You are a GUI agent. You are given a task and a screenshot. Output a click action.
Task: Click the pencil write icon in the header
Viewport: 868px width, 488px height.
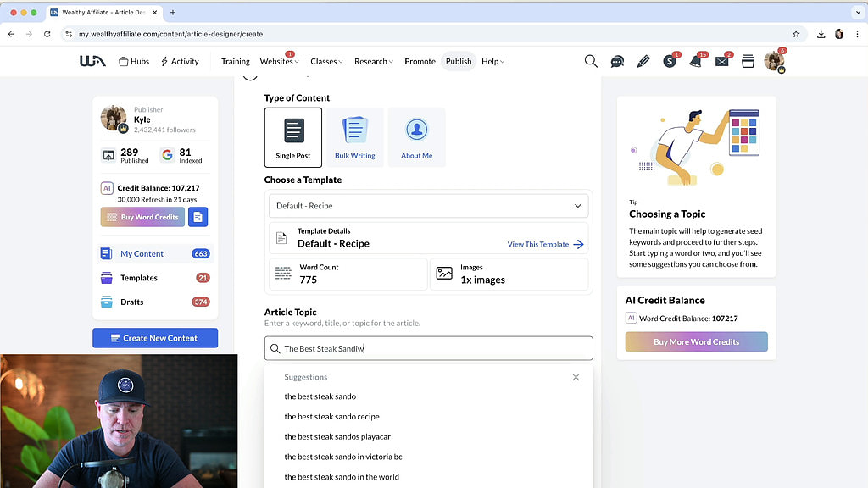[643, 61]
